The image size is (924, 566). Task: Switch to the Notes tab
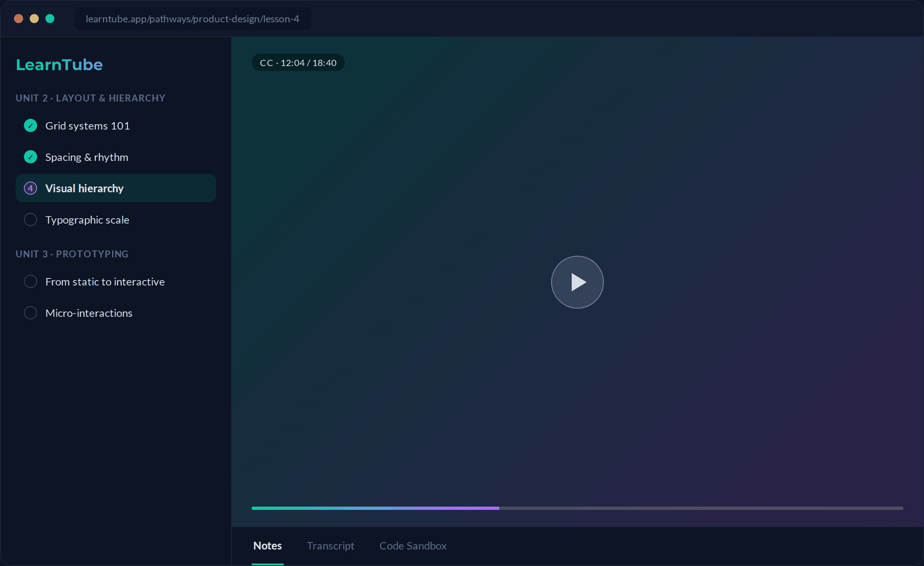(x=268, y=546)
